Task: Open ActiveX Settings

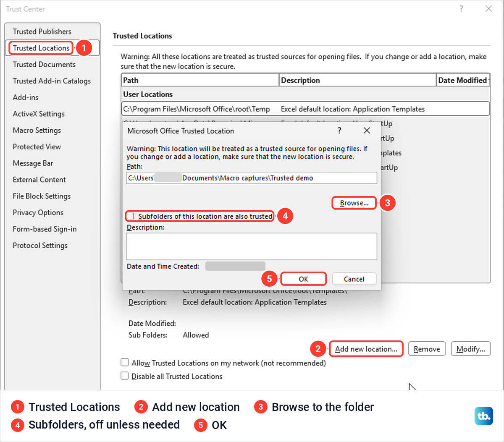Action: (39, 114)
